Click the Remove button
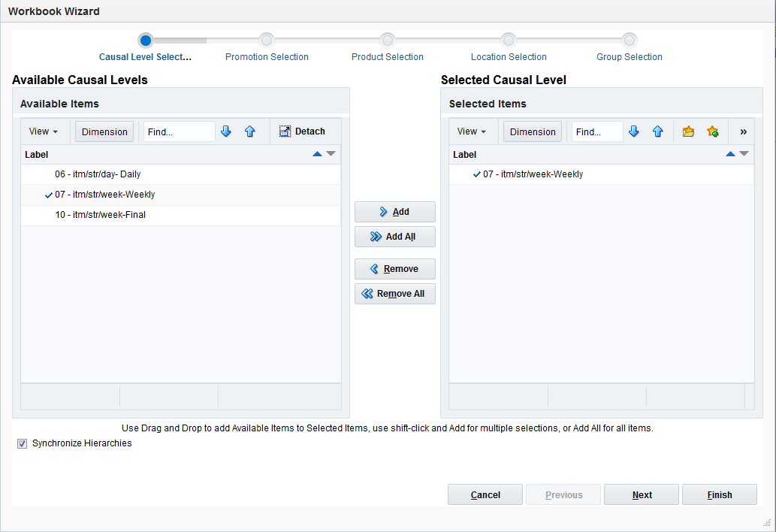This screenshot has height=532, width=776. (395, 269)
